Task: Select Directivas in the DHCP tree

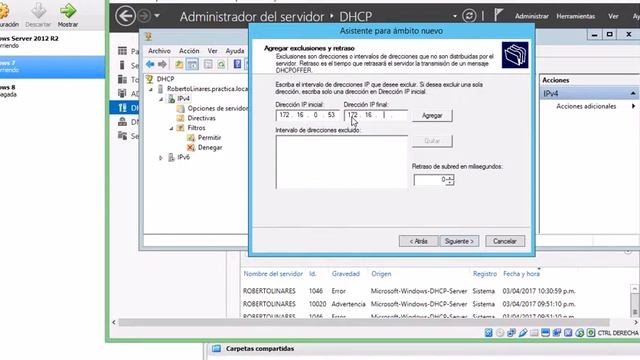Action: (202, 118)
